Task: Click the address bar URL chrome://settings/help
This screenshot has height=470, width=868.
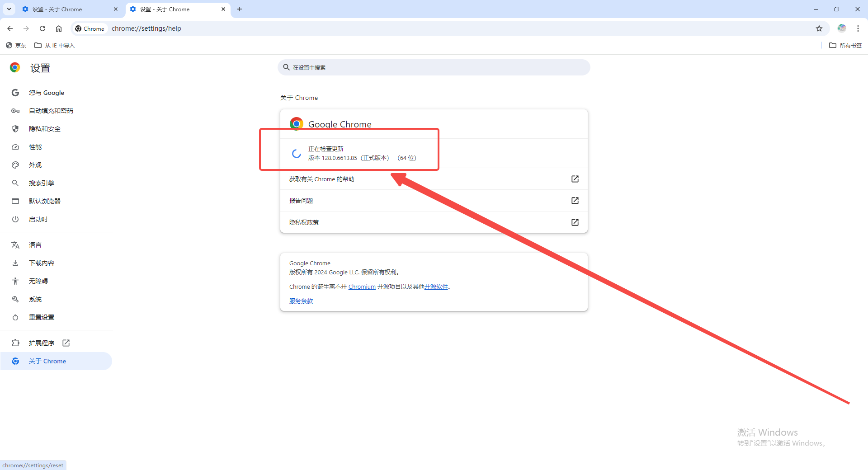Action: tap(146, 28)
